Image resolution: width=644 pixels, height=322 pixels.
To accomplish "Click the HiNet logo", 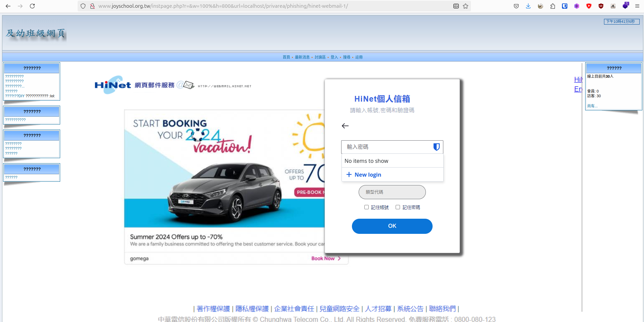I will 113,85.
